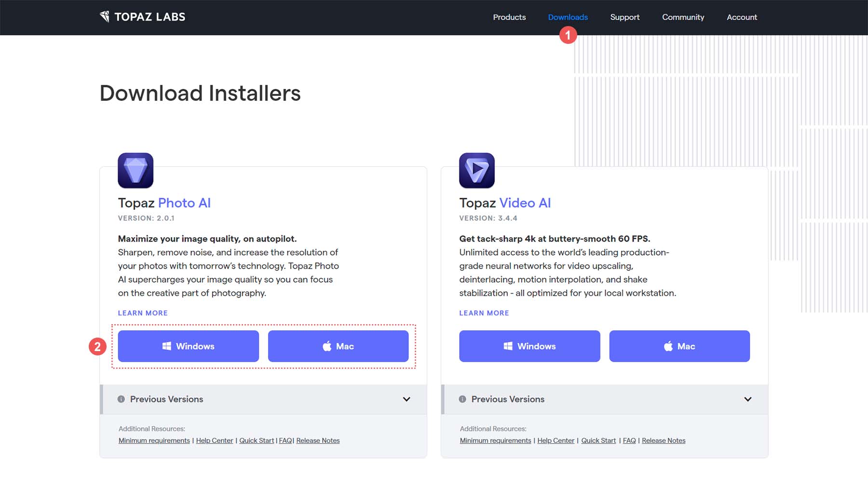Image resolution: width=868 pixels, height=503 pixels.
Task: Open the Account page
Action: coord(742,17)
